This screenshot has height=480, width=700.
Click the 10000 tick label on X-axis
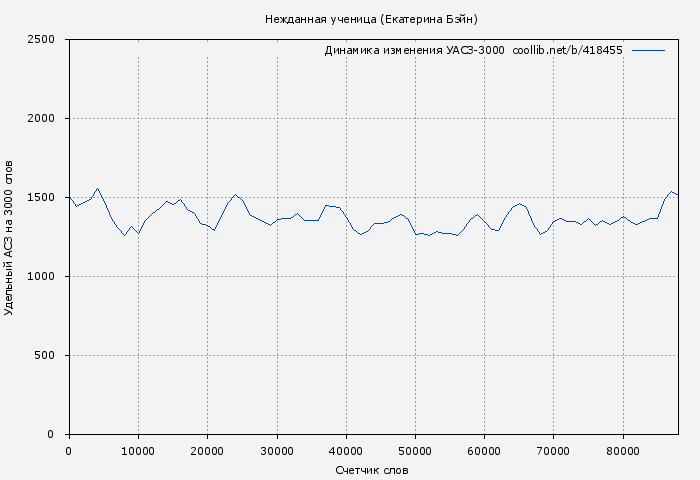pyautogui.click(x=138, y=451)
